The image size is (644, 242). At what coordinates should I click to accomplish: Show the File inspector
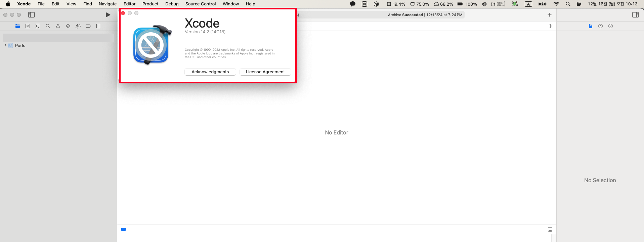coord(591,26)
